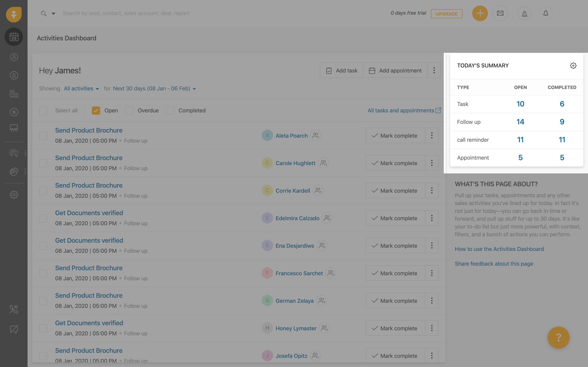Click the Add task button
The height and width of the screenshot is (367, 588).
342,70
